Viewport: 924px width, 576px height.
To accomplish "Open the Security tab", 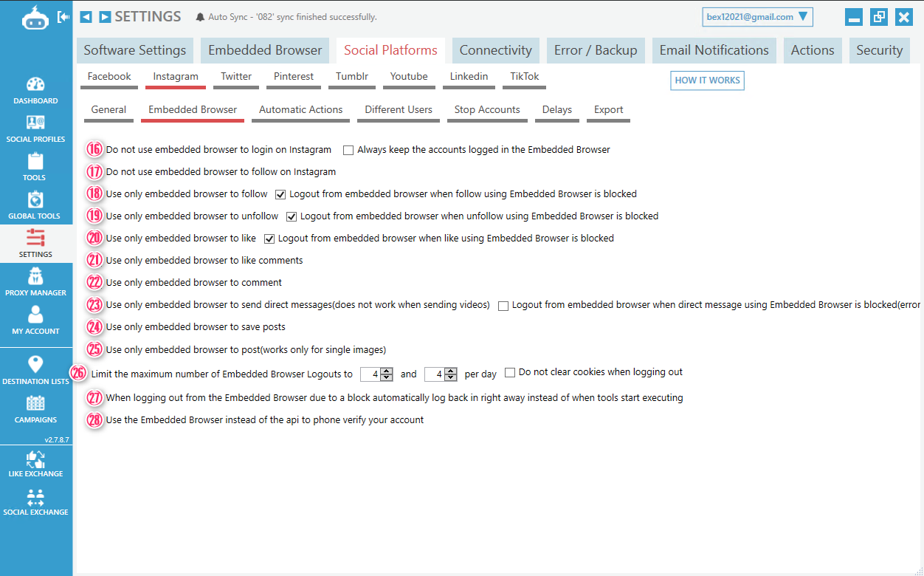I will coord(880,50).
